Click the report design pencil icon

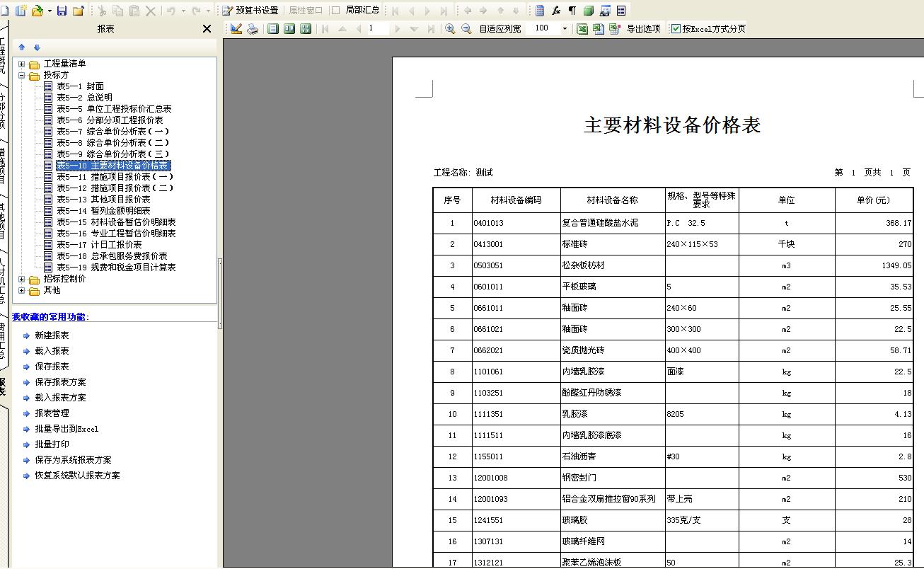coord(235,28)
